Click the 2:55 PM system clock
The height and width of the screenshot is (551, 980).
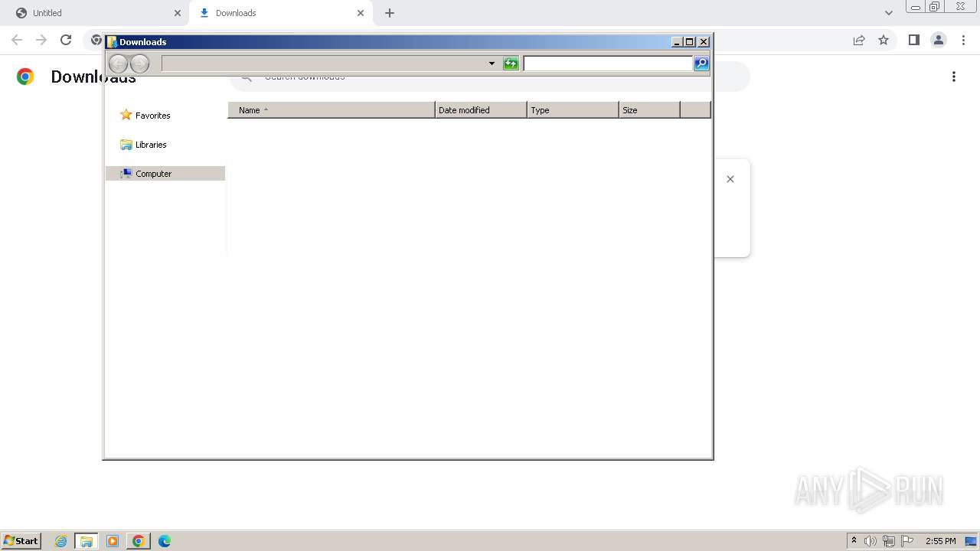(941, 541)
